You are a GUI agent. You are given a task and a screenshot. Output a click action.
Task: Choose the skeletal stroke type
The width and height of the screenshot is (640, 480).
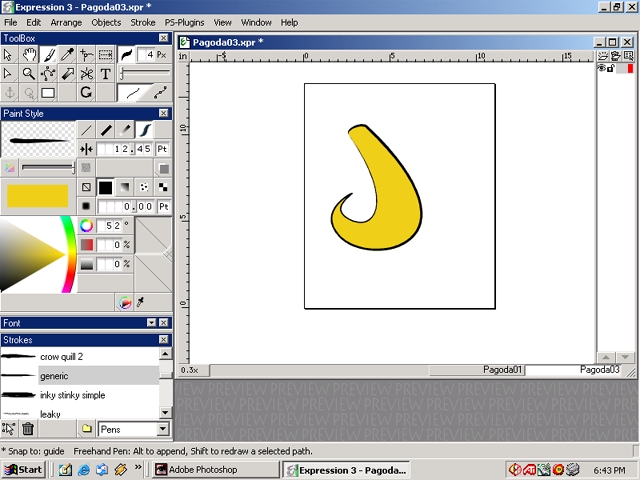tap(144, 130)
